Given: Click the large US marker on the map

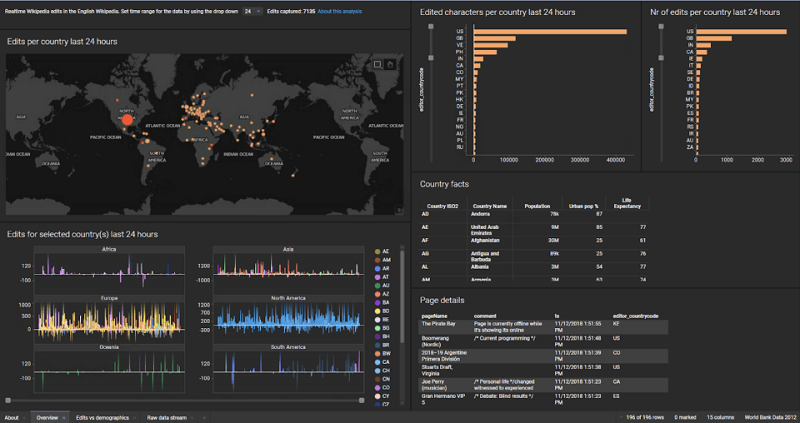Looking at the screenshot, I should point(128,119).
